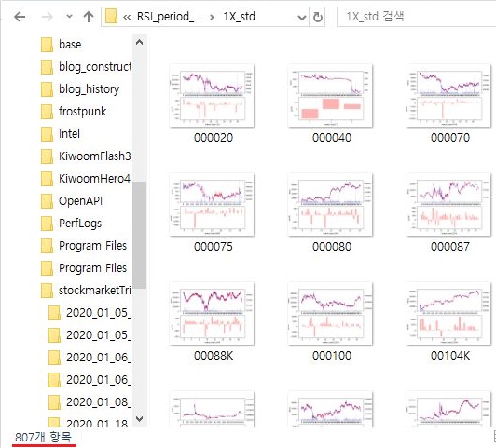This screenshot has width=496, height=448.
Task: Select KiwoomFlash3 folder in sidebar
Action: tap(94, 156)
